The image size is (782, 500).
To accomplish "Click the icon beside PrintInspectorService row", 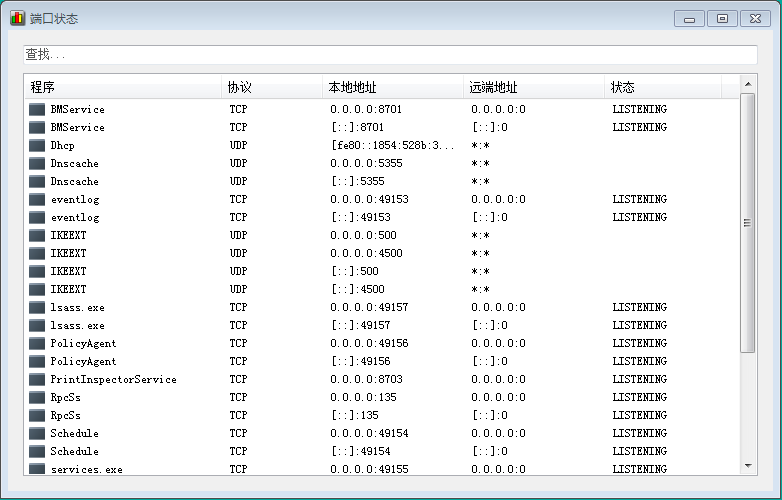I will pyautogui.click(x=37, y=380).
